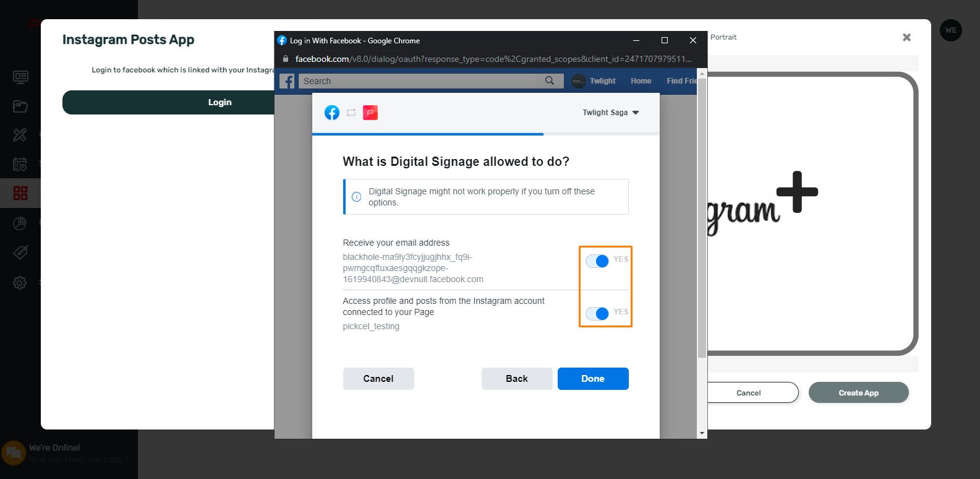Close the Instagram Posts App modal with X
The height and width of the screenshot is (479, 980).
click(x=906, y=37)
